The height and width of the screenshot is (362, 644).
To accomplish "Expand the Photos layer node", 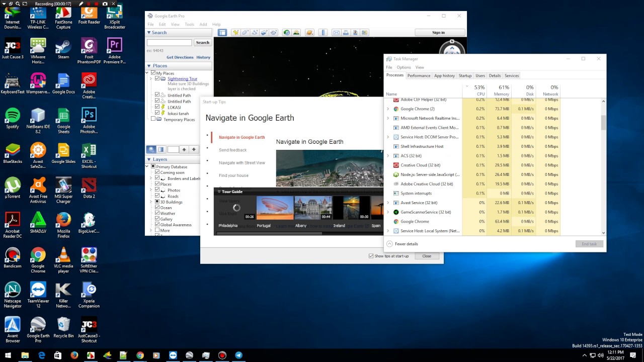I will click(x=150, y=190).
